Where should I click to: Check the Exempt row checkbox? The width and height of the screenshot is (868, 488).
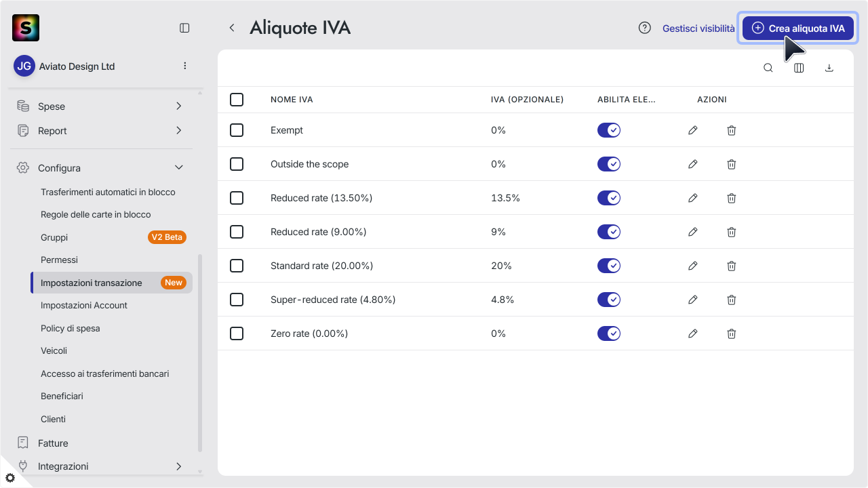[x=237, y=130]
